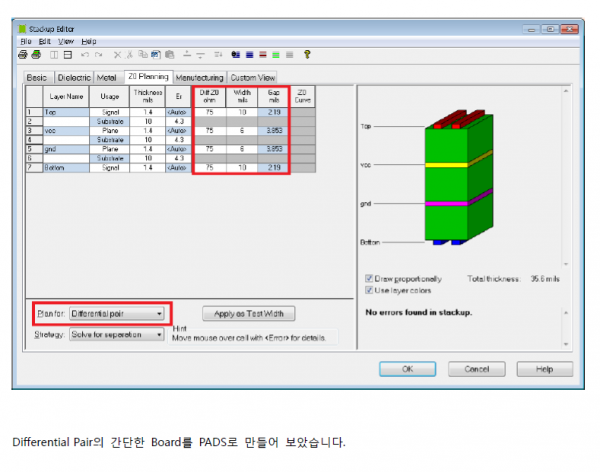Switch to the Dielectric tab
This screenshot has width=600, height=472.
click(73, 76)
